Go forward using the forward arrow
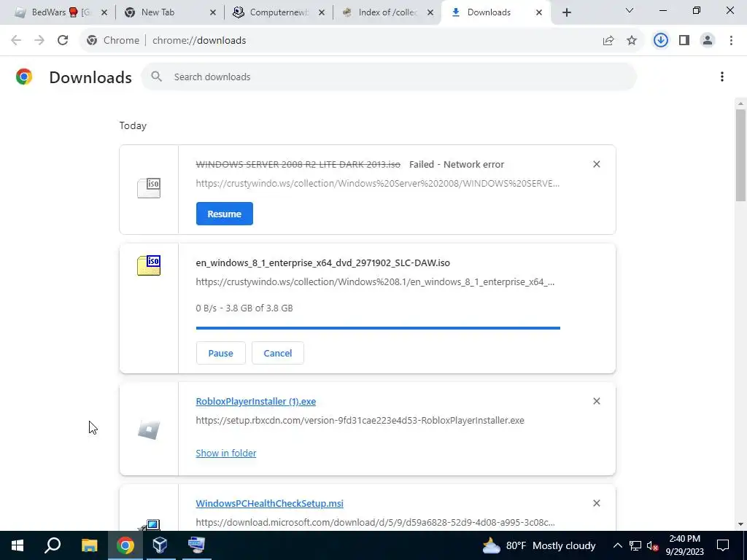Image resolution: width=747 pixels, height=560 pixels. (39, 41)
